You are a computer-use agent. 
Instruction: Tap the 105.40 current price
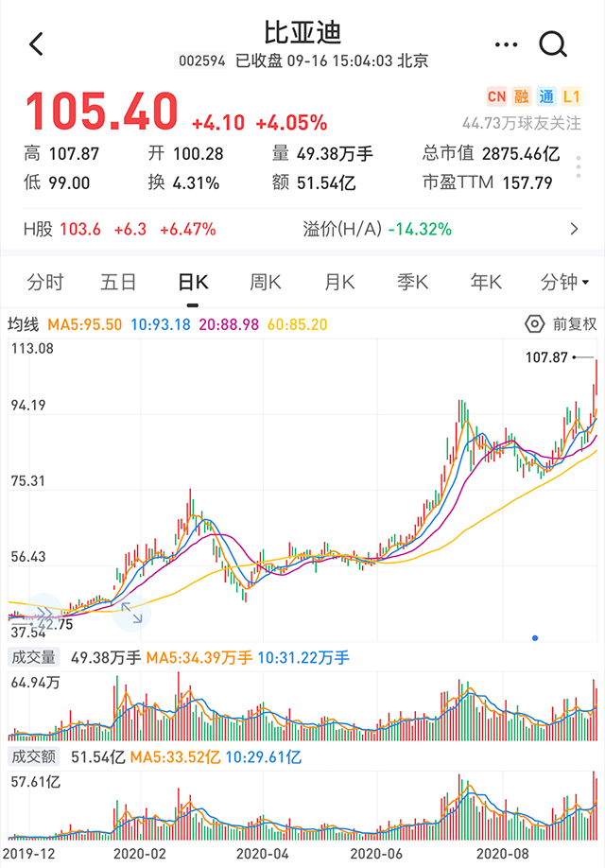(x=102, y=112)
